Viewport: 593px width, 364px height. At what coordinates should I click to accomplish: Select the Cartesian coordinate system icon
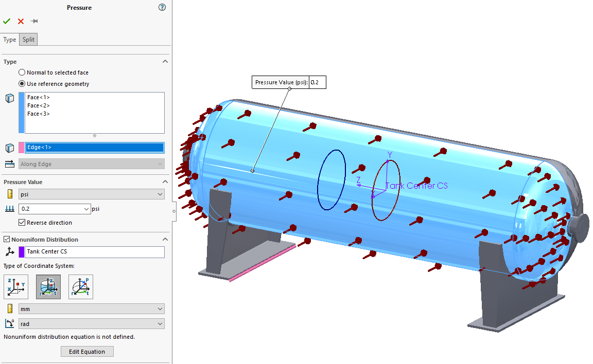(x=16, y=287)
